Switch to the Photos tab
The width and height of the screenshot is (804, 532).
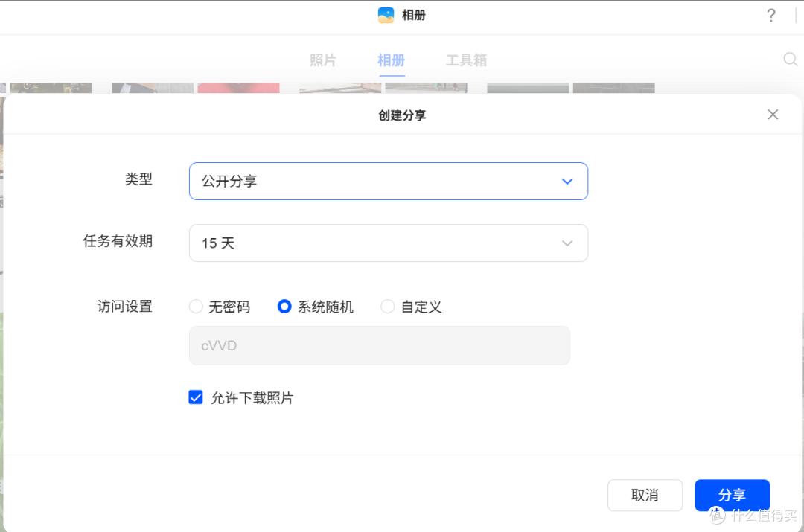pos(323,60)
